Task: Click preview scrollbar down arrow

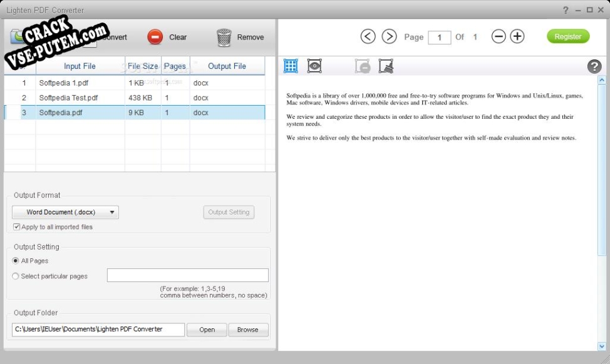Action: pos(601,346)
